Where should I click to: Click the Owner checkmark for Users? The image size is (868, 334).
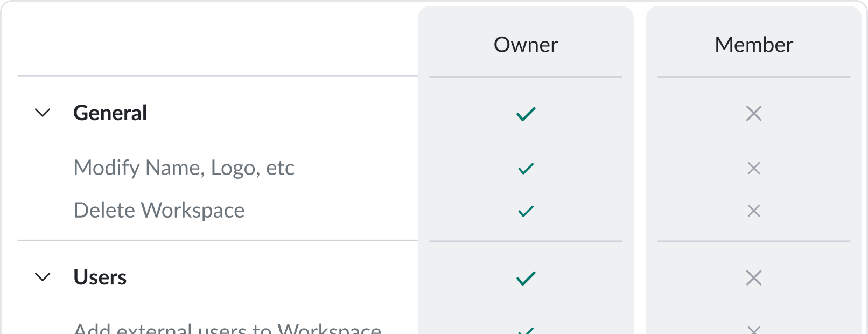(x=526, y=278)
